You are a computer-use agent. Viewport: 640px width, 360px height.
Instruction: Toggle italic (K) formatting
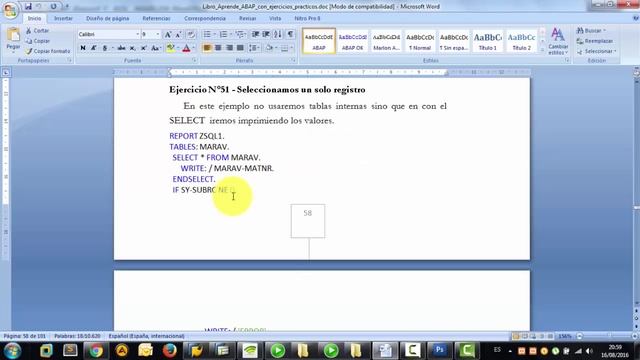93,48
